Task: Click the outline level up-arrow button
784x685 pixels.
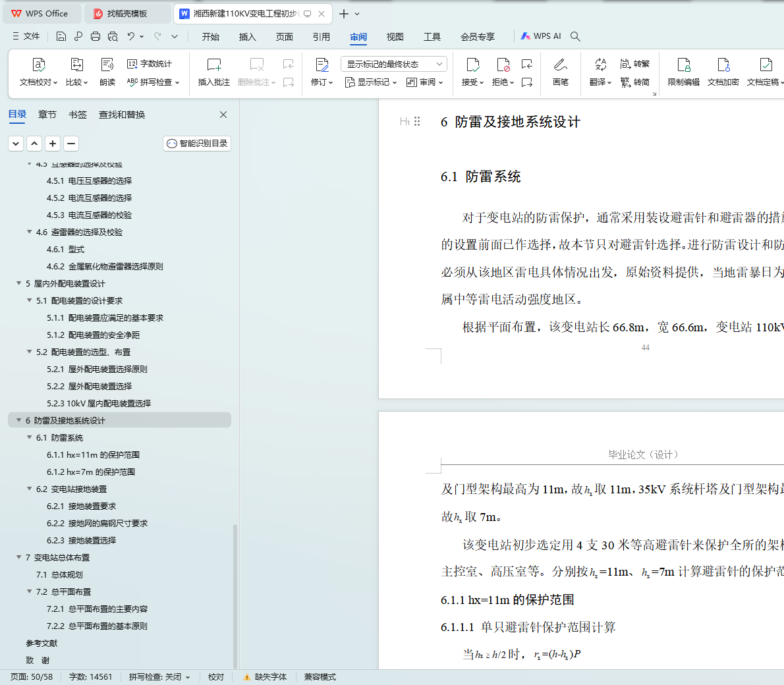Action: [x=34, y=144]
